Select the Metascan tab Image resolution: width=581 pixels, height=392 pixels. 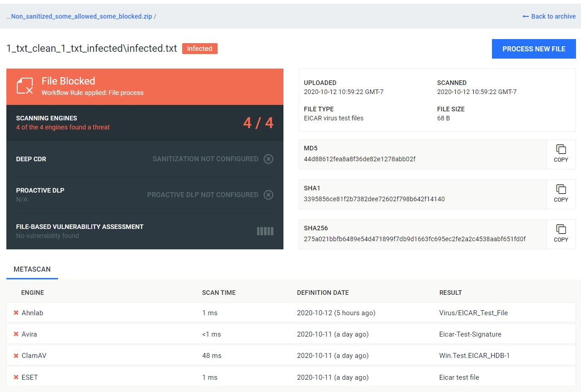point(32,269)
